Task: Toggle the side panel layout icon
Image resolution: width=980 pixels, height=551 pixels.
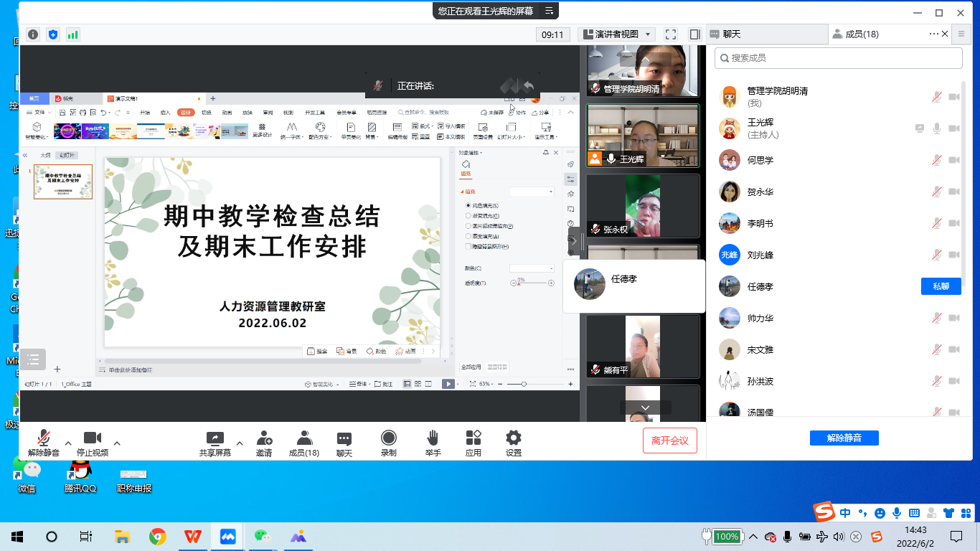Action: (694, 34)
